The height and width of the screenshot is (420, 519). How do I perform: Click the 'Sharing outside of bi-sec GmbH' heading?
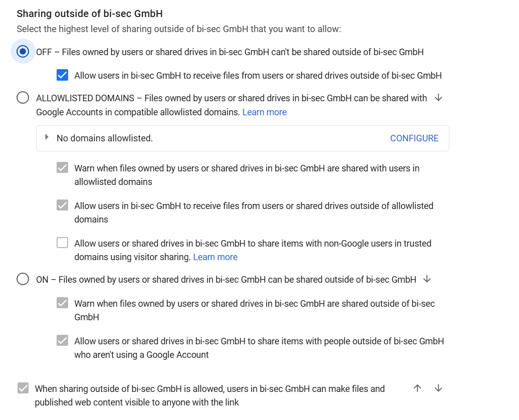coord(90,14)
